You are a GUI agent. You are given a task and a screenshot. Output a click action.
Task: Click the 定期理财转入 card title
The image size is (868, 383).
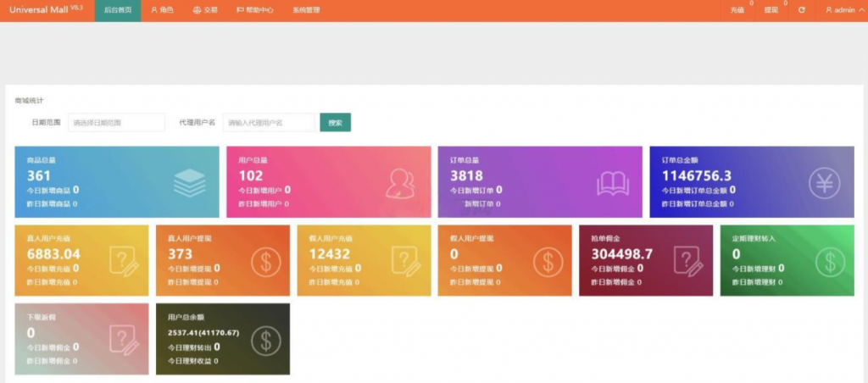tap(754, 239)
